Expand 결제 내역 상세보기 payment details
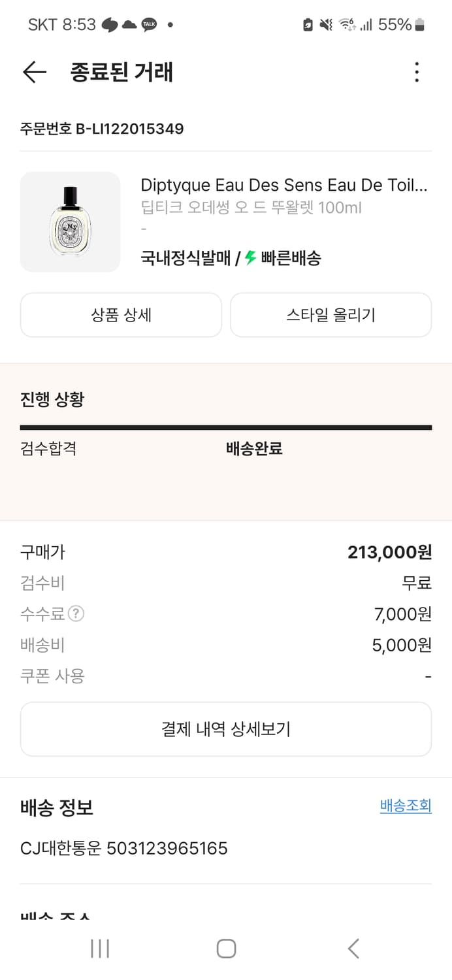This screenshot has height=980, width=452. click(x=226, y=729)
